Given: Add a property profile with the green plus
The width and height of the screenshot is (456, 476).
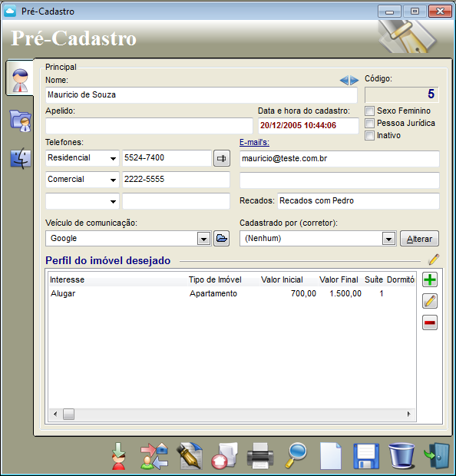Looking at the screenshot, I should click(430, 279).
